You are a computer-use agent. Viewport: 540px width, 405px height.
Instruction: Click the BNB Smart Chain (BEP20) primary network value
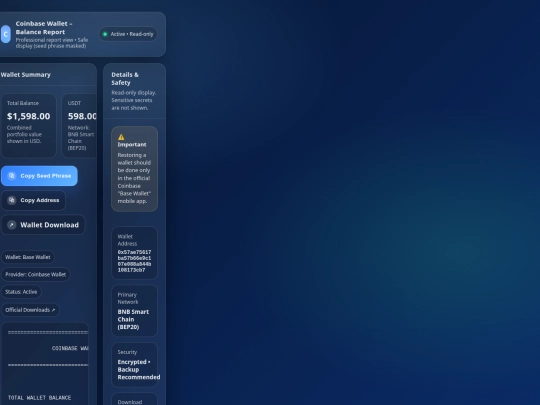pos(133,319)
